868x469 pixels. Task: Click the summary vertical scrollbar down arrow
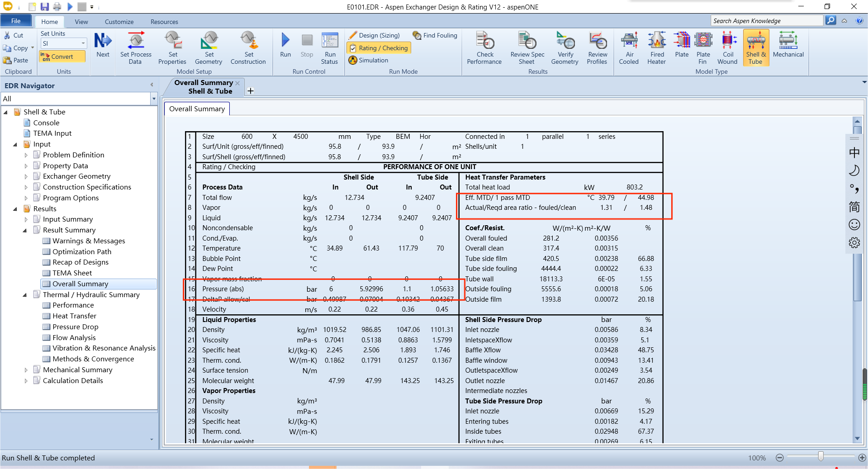[x=857, y=439]
